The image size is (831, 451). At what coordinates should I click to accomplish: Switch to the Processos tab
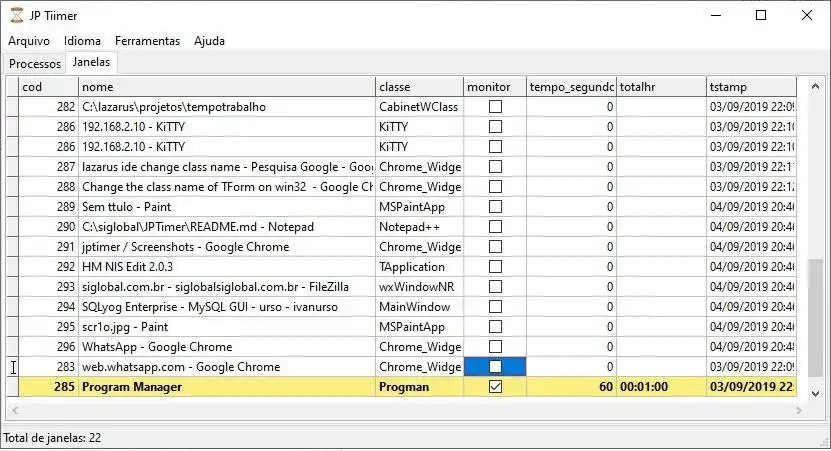pyautogui.click(x=34, y=64)
